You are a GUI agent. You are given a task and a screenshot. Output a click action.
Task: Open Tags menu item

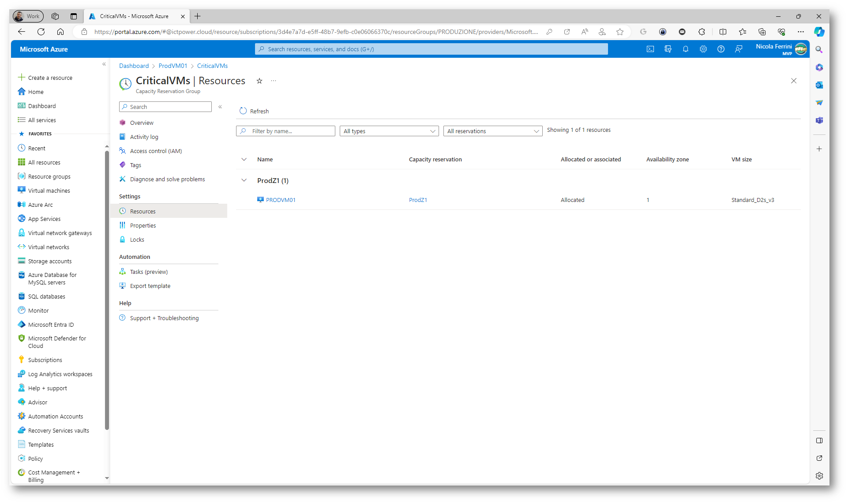135,165
